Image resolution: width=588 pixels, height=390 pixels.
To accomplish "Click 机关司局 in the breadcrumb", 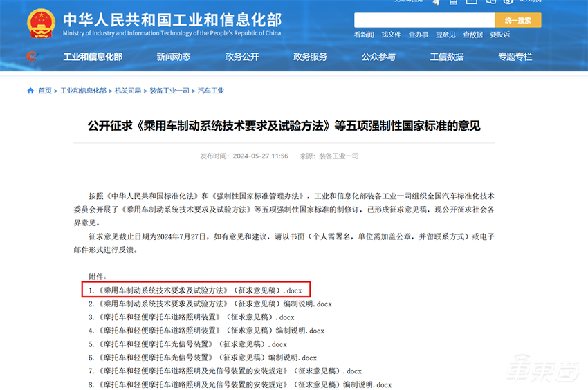I will click(128, 91).
